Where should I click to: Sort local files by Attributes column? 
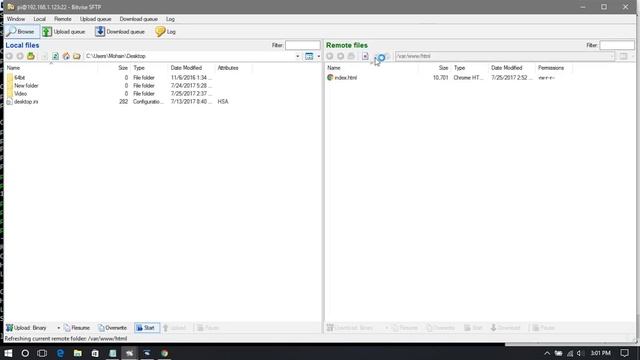pos(233,68)
